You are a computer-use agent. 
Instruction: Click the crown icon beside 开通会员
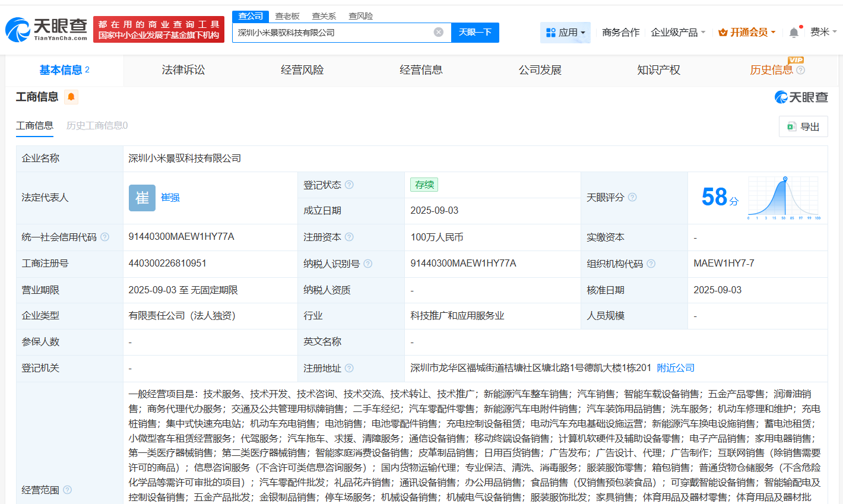723,32
